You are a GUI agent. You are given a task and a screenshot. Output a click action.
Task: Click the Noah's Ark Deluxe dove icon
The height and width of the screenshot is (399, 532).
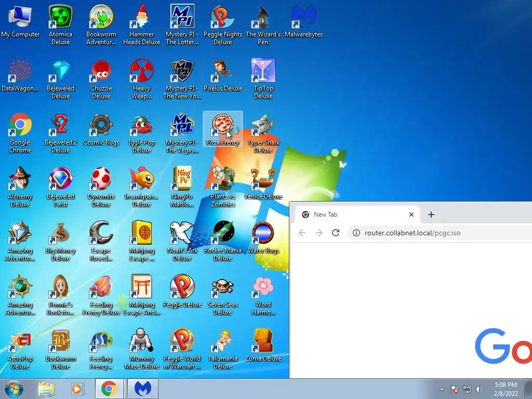pyautogui.click(x=182, y=241)
